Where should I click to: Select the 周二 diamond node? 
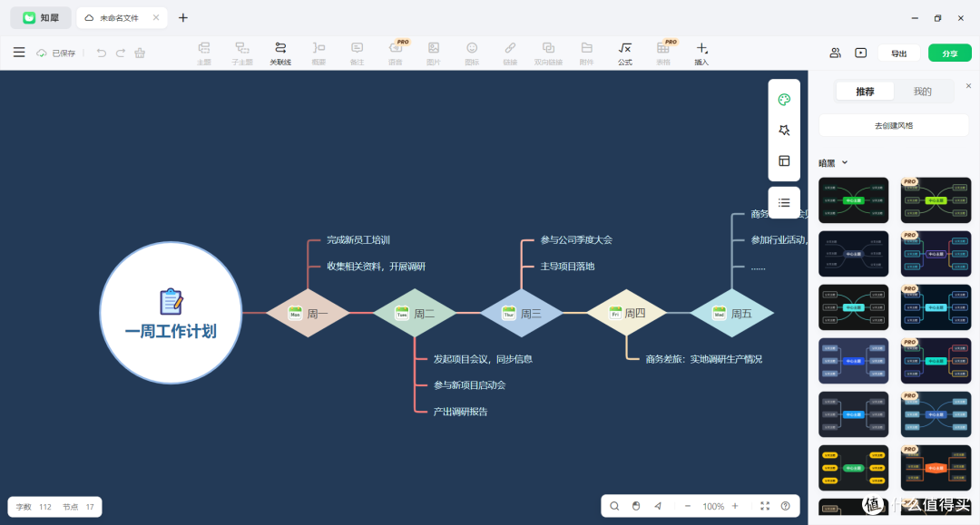point(415,313)
